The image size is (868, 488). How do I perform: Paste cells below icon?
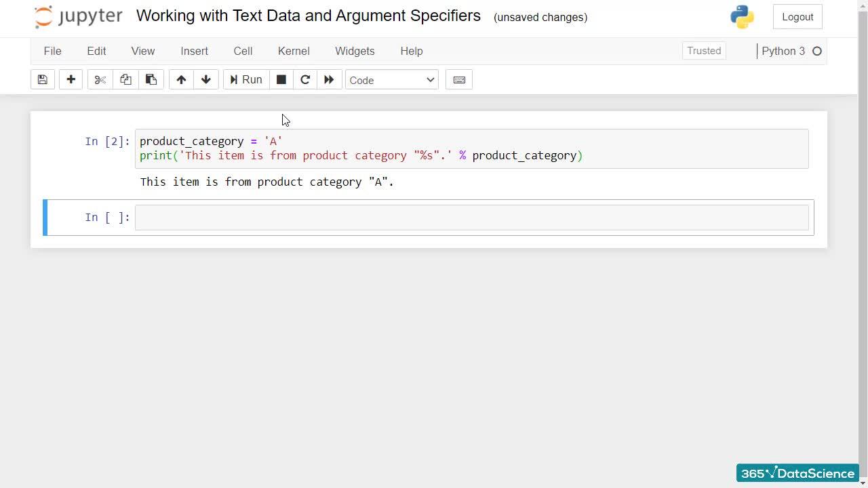click(x=151, y=80)
